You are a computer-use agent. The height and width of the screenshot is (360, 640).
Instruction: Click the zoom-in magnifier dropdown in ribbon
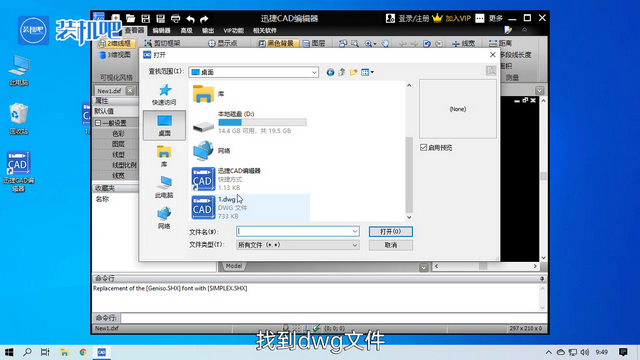pos(370,43)
